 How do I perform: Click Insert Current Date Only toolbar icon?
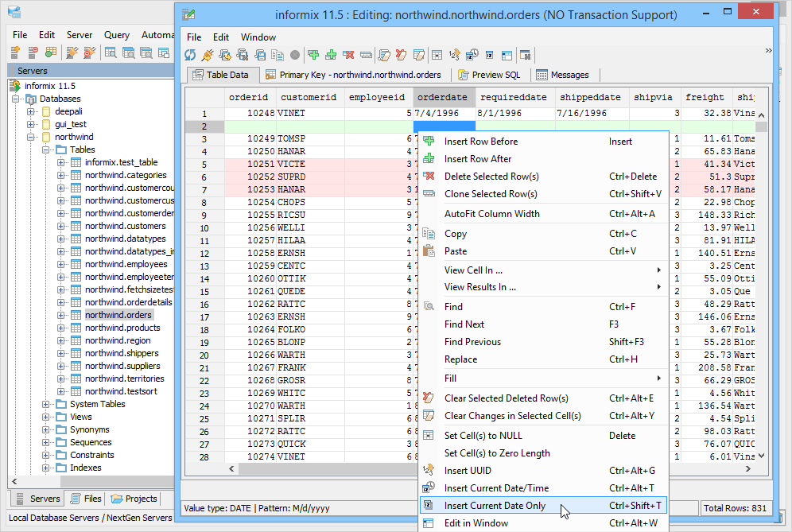[490, 55]
